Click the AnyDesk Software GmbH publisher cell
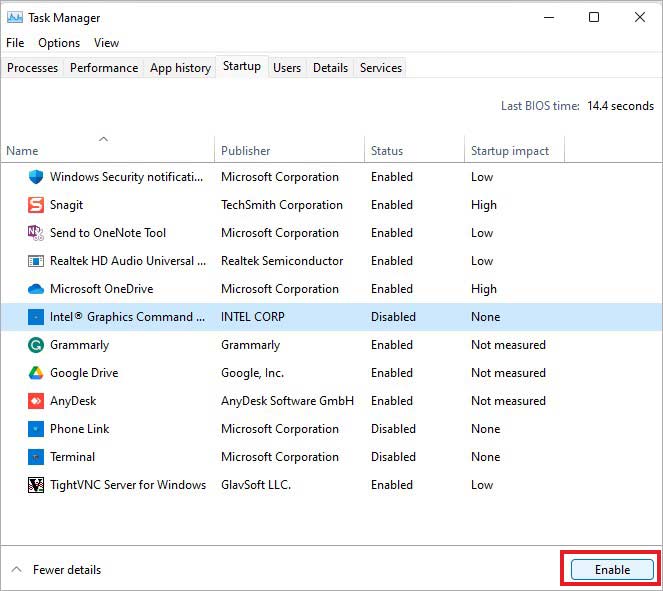 tap(287, 401)
